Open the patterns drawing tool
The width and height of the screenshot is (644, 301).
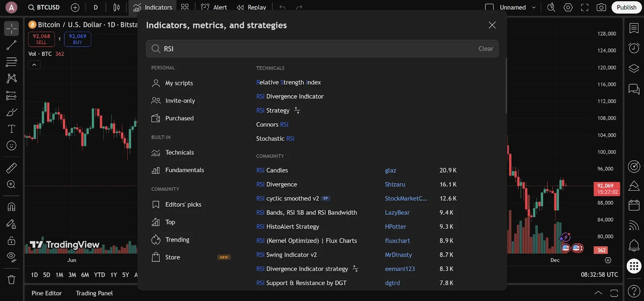pos(12,78)
